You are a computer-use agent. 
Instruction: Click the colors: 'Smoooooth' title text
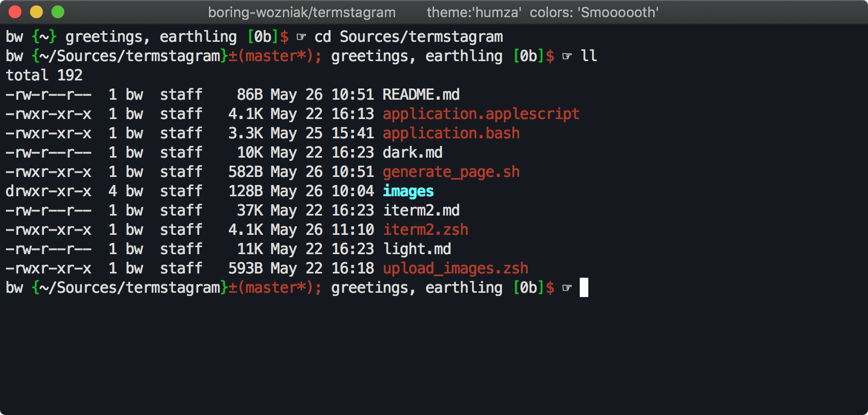[594, 12]
